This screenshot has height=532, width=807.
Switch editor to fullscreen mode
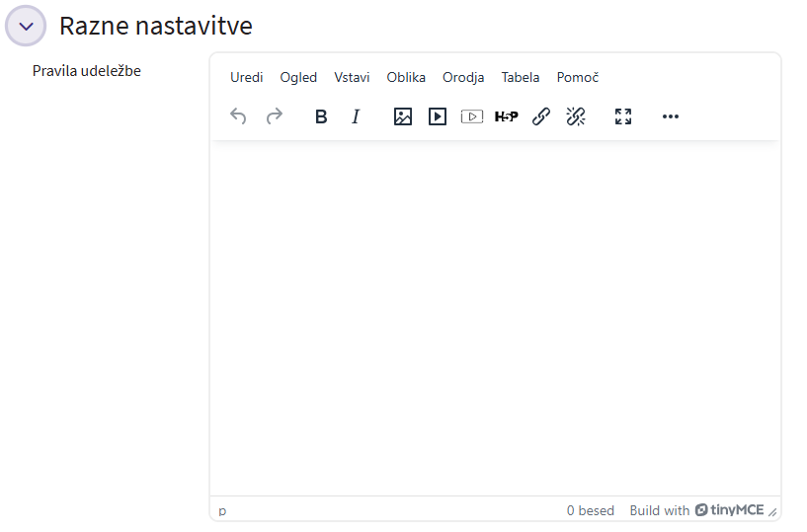click(623, 116)
